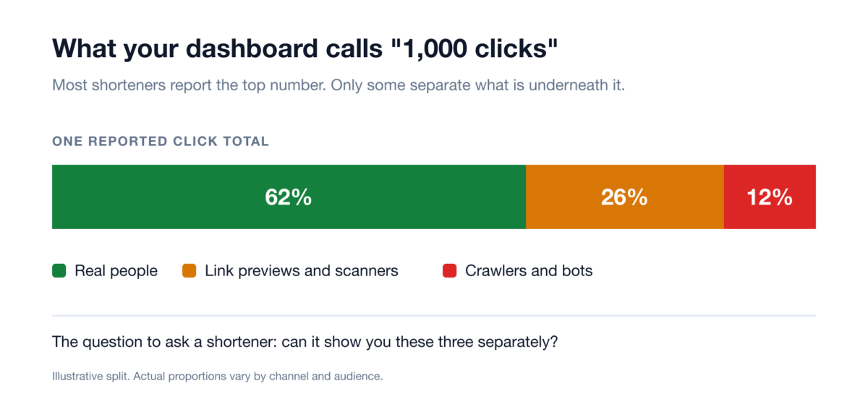Click the green Real people legend swatch

point(59,271)
